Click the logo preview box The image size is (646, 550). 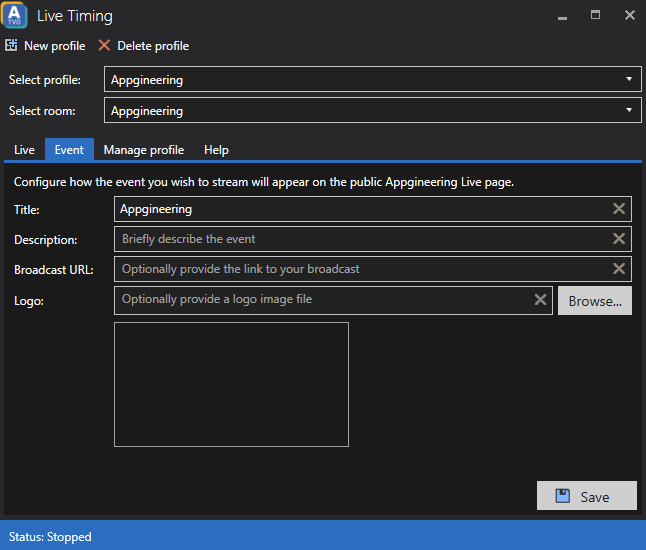[x=232, y=384]
